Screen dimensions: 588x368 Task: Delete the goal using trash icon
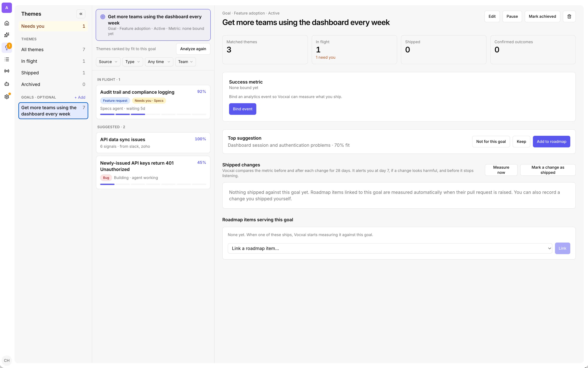click(569, 17)
